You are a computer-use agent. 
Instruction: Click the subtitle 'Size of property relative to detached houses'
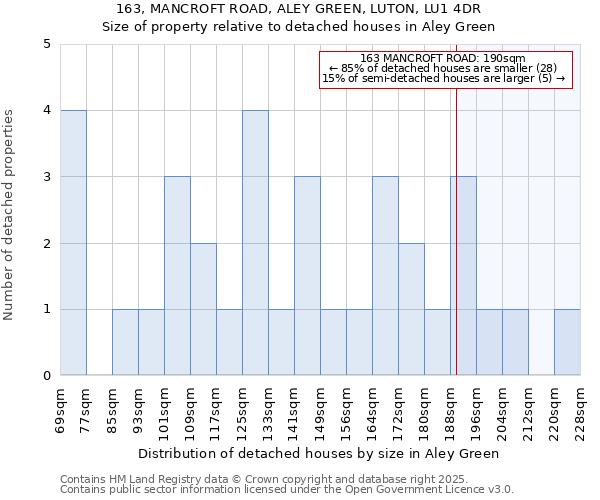(x=260, y=27)
